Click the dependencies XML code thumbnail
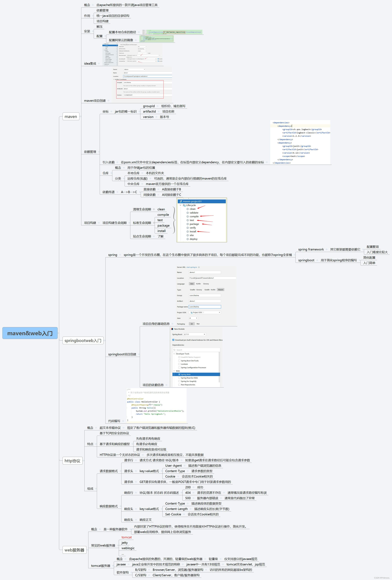392x580 pixels. [300, 142]
